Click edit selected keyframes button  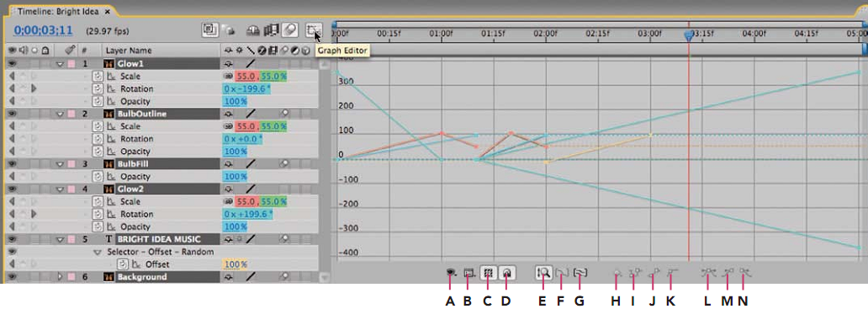(617, 273)
